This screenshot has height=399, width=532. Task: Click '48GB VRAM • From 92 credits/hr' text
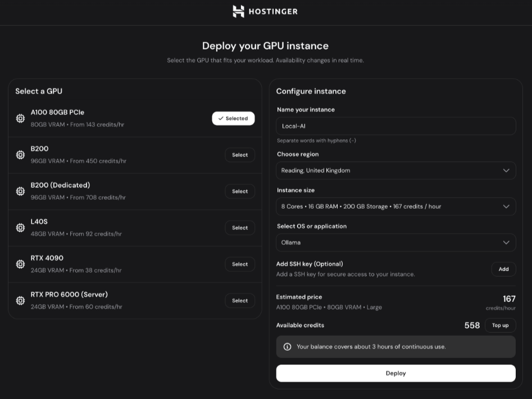tap(76, 234)
